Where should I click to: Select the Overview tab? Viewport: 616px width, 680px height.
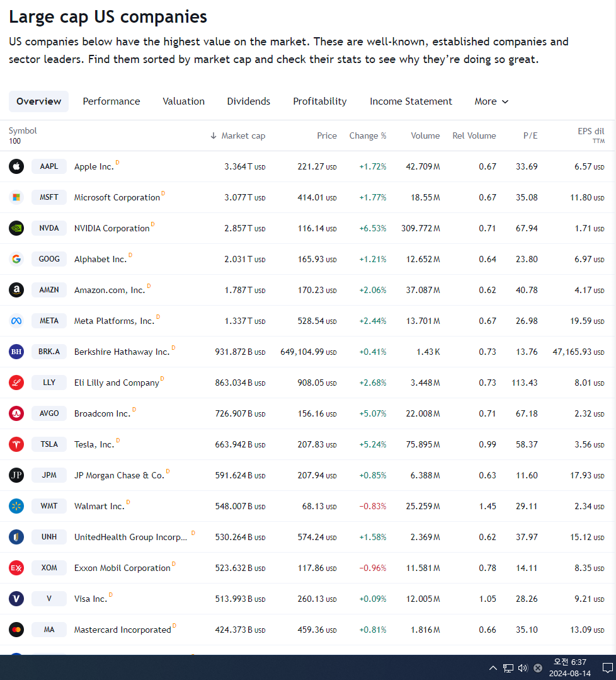click(38, 101)
